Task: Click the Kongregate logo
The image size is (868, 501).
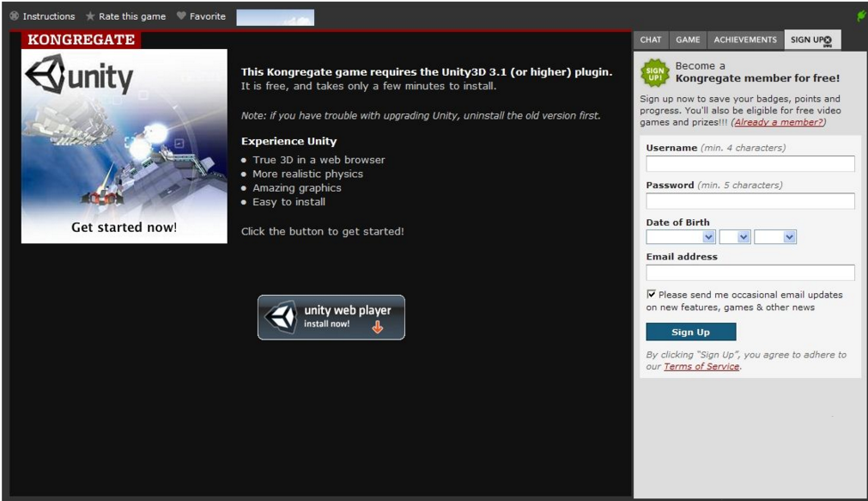Action: coord(81,40)
